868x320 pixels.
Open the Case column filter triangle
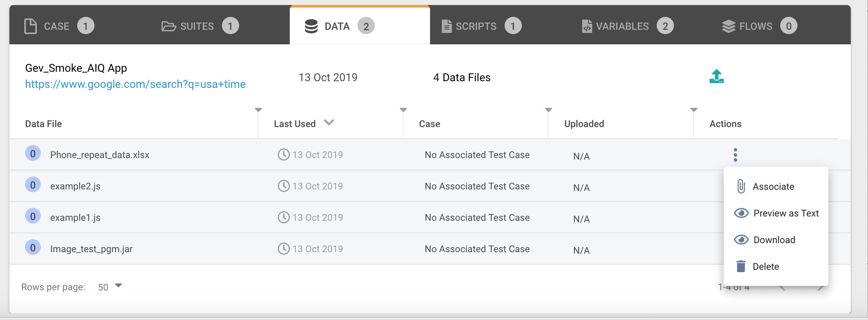click(x=548, y=110)
